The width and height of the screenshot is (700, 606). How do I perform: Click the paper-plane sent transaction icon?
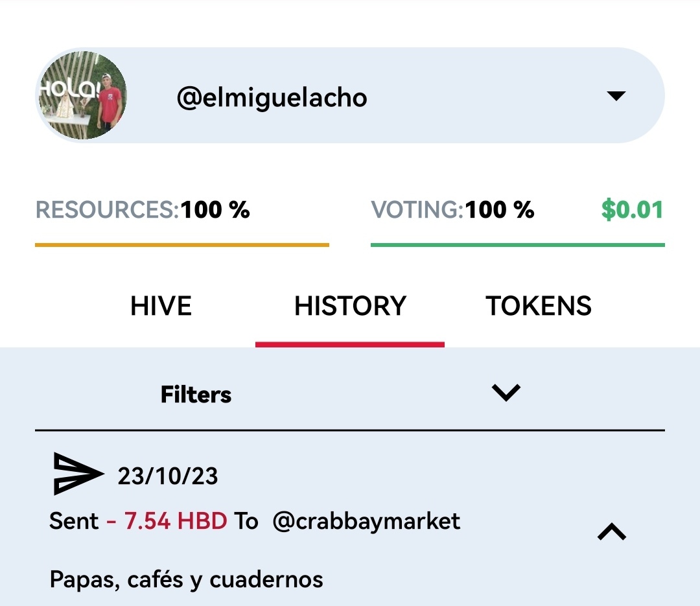click(x=78, y=474)
